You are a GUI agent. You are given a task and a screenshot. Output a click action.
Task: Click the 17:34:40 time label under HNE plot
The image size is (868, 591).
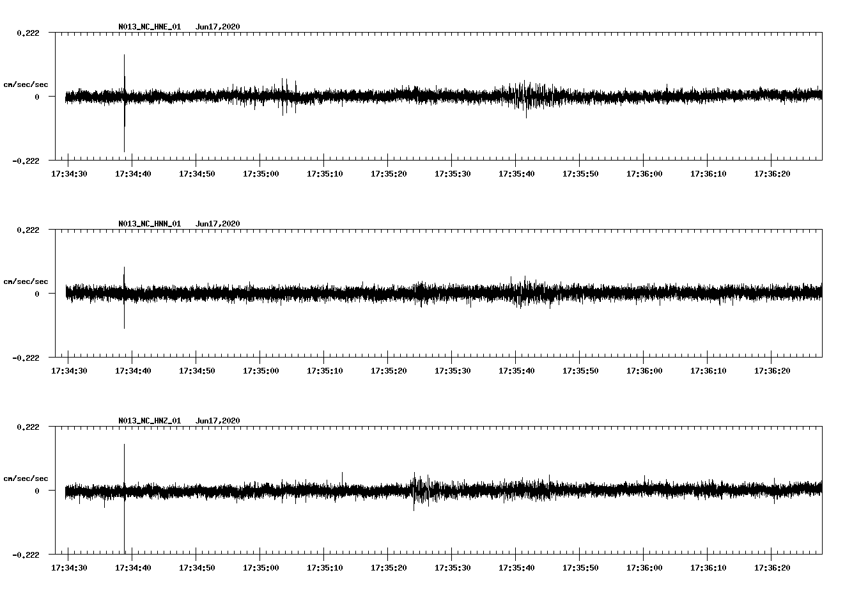point(134,174)
